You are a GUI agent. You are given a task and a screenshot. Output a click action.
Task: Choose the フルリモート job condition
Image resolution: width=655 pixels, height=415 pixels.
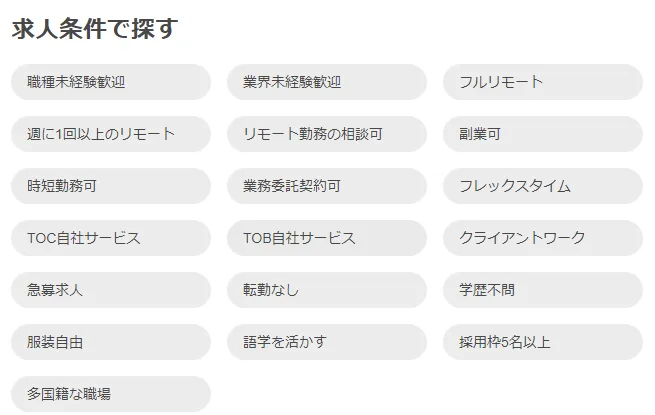(x=542, y=82)
